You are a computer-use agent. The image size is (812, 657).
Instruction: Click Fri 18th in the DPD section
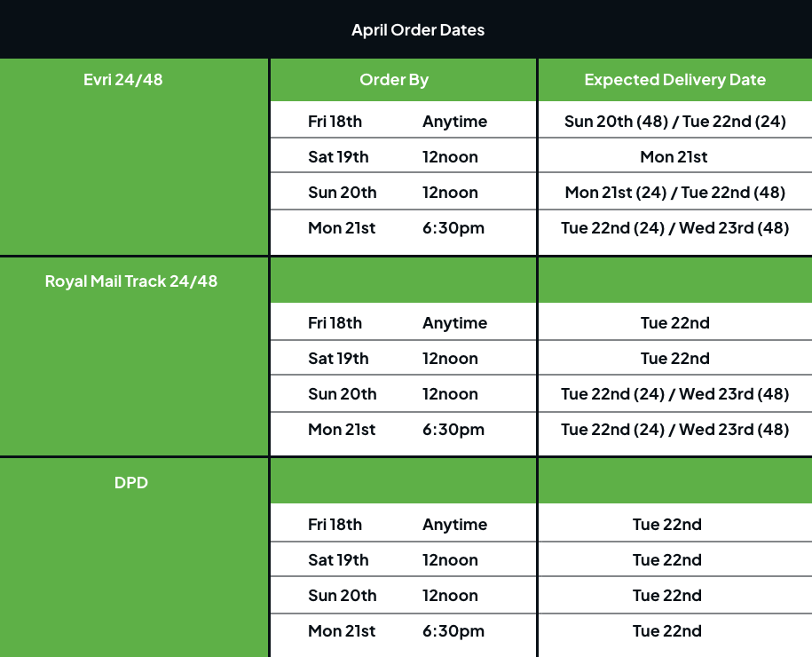coord(335,525)
